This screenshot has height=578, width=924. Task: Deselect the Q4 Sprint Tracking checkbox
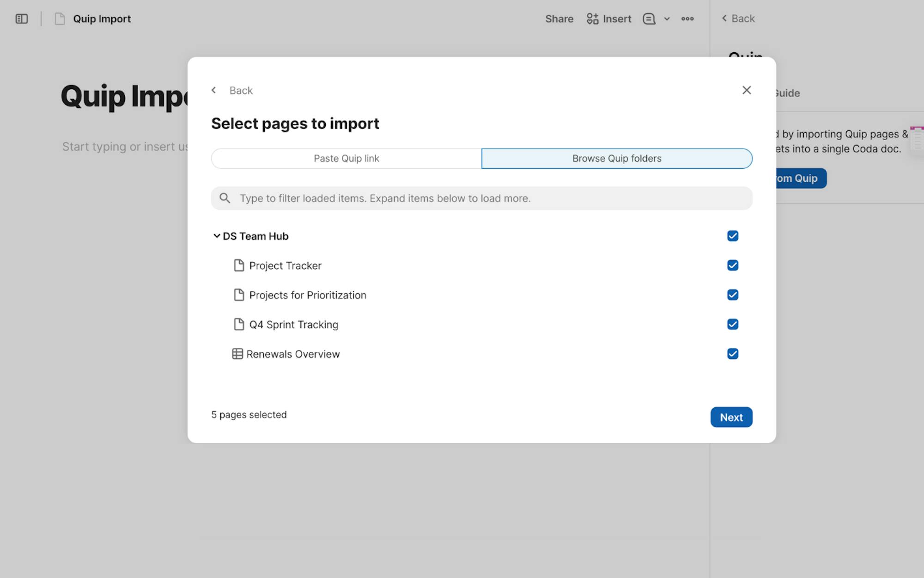(732, 324)
